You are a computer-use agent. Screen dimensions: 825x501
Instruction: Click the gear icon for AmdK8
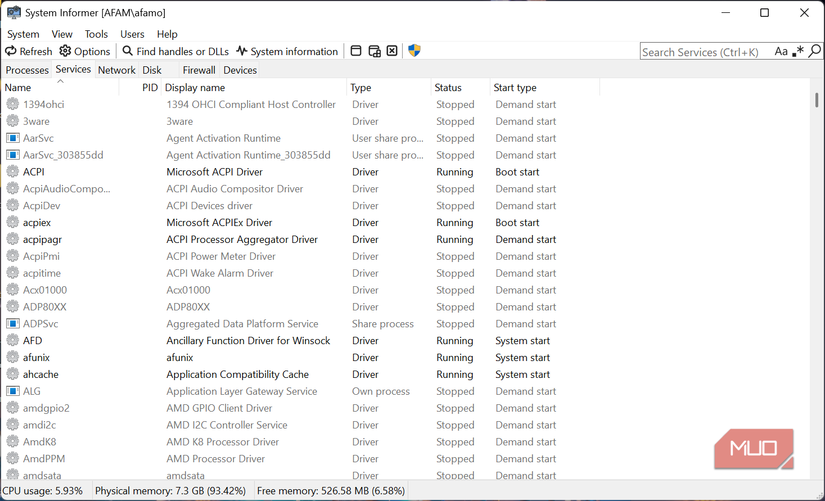click(13, 442)
